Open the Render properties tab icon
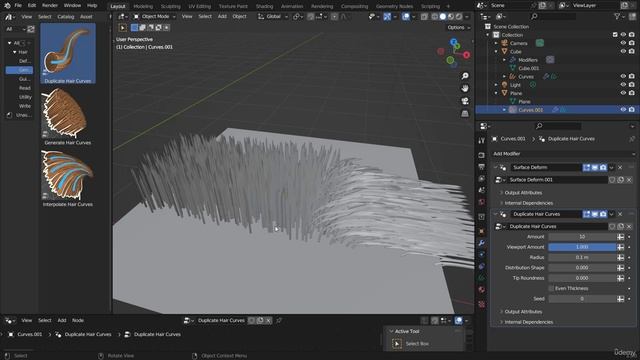Viewport: 640px width, 360px height. [482, 155]
